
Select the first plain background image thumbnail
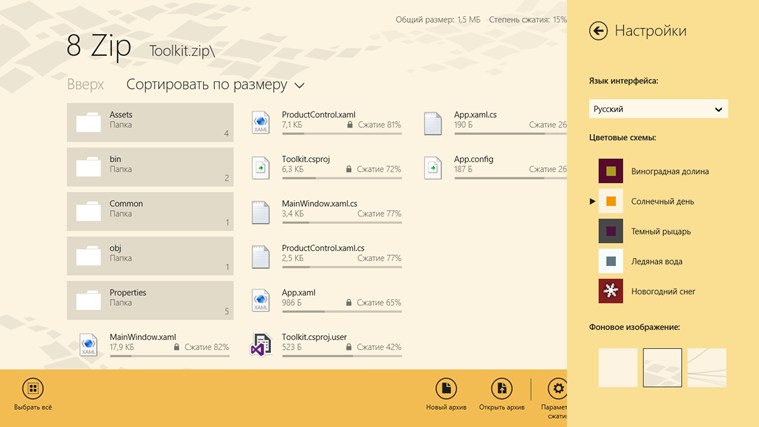pos(617,367)
